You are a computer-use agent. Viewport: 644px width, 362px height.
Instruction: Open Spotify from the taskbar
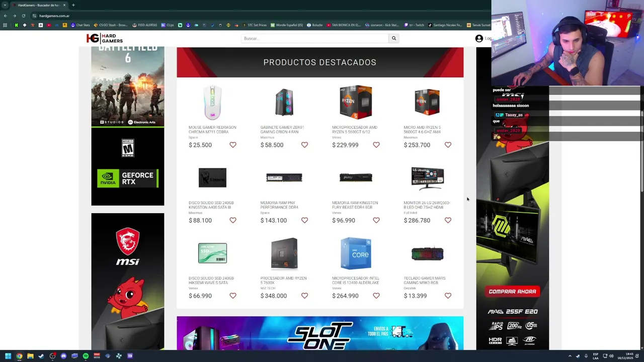click(86, 356)
